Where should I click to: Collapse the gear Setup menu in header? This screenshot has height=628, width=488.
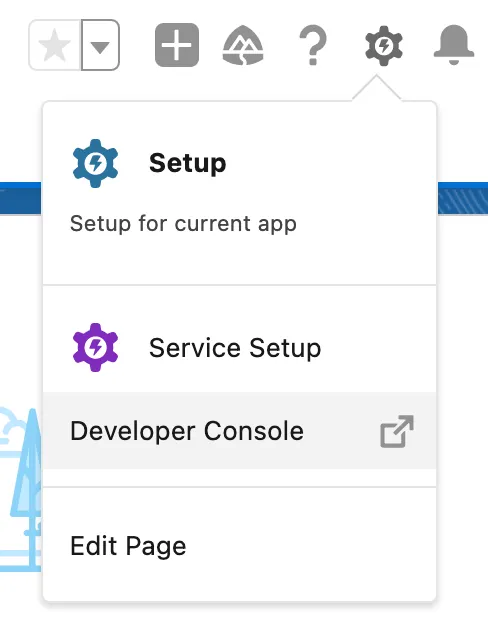pyautogui.click(x=384, y=46)
